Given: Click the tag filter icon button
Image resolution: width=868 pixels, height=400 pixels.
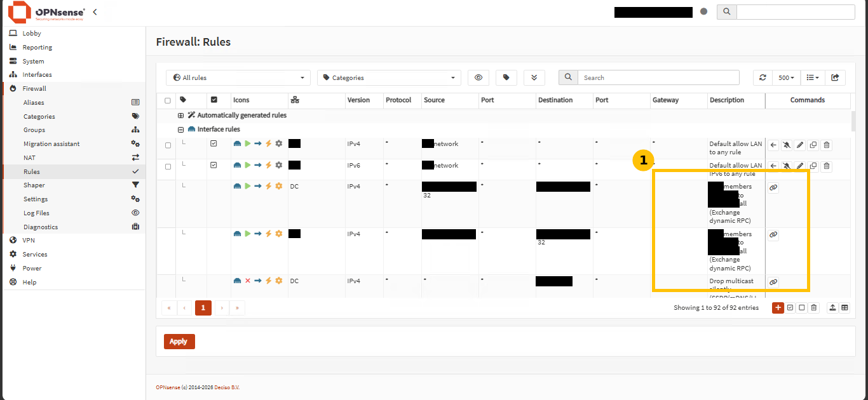Looking at the screenshot, I should 506,77.
